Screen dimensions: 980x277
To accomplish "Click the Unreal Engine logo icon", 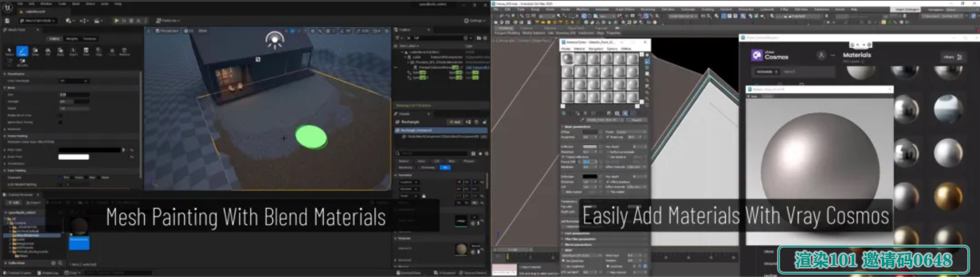I will click(x=8, y=7).
